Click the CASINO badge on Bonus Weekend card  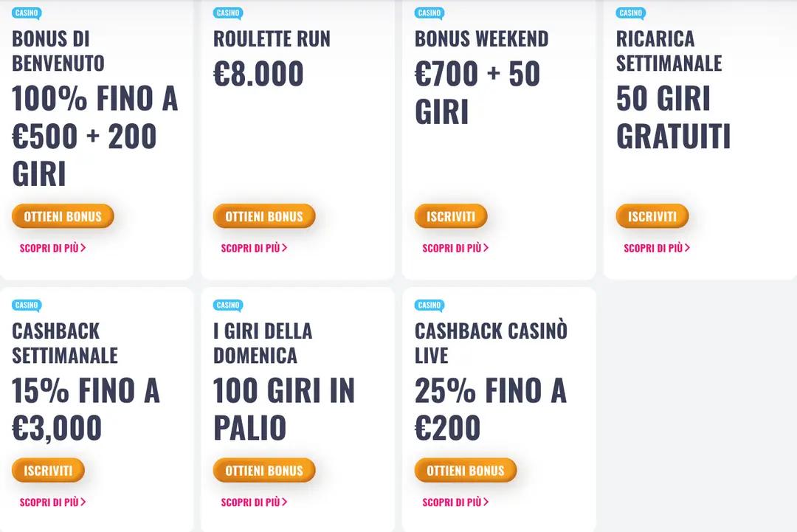coord(429,13)
